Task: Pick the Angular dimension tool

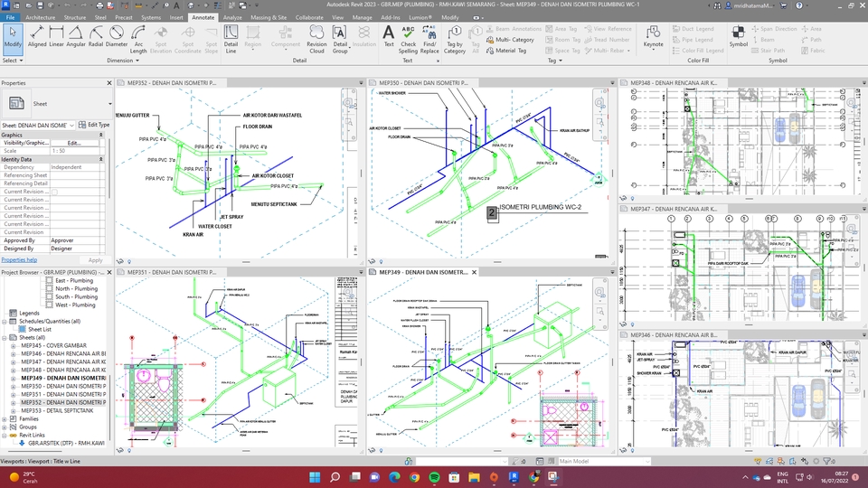Action: tap(76, 37)
